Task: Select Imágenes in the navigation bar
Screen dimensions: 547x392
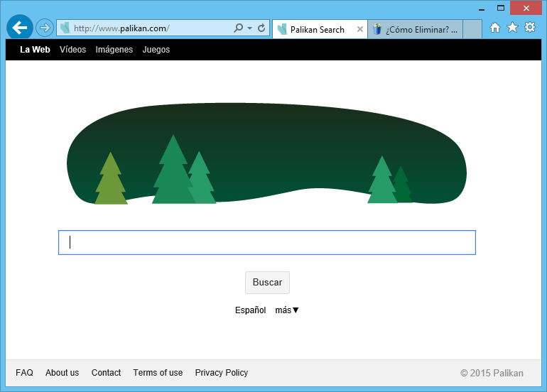Action: click(114, 50)
